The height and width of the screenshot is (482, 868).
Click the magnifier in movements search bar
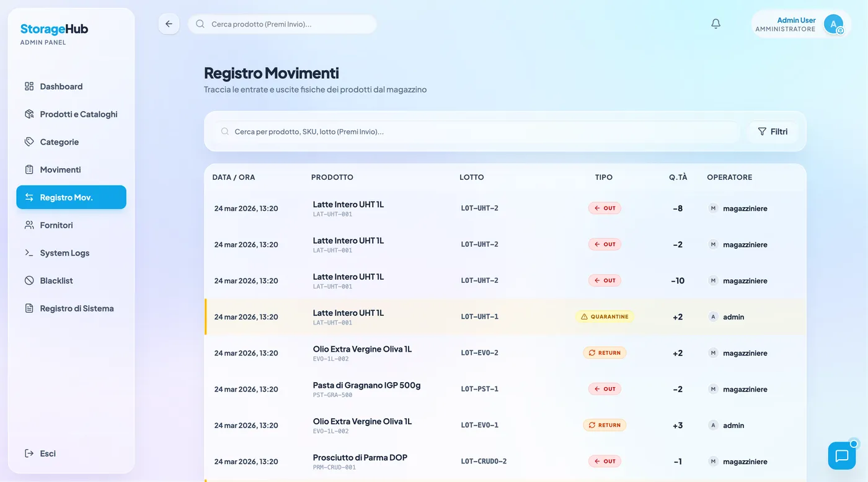pos(225,132)
